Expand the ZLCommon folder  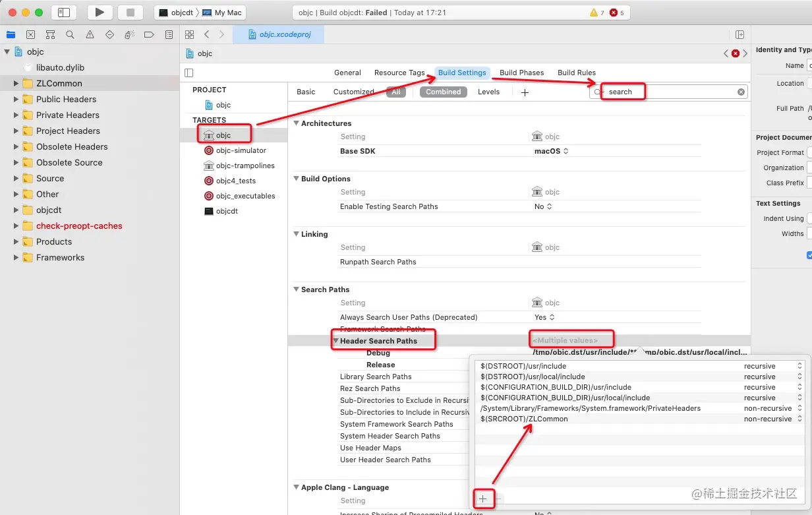click(x=16, y=84)
